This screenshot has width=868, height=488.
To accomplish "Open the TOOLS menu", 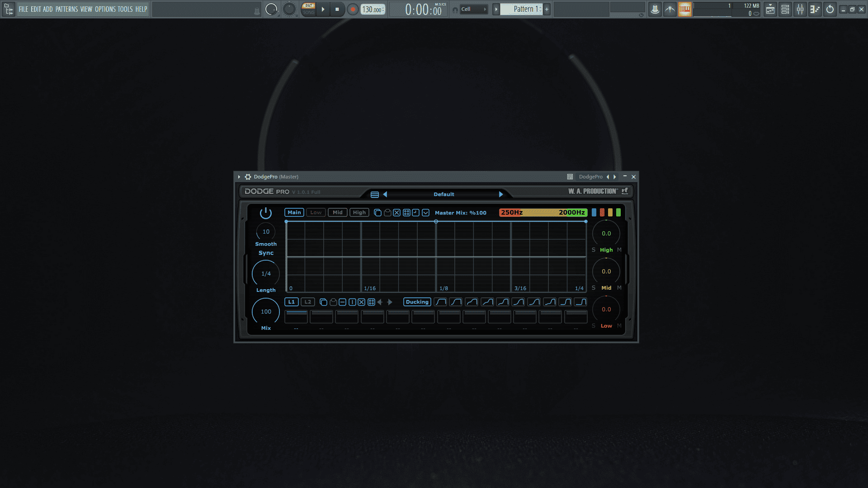I will click(x=125, y=9).
